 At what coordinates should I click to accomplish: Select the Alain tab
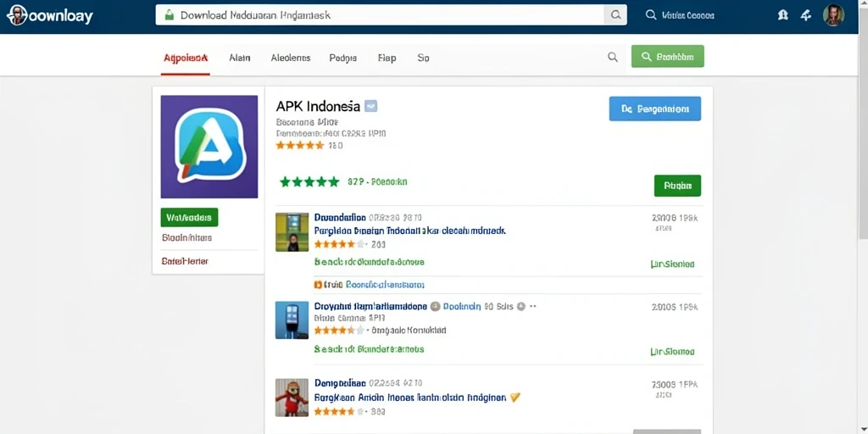(240, 58)
